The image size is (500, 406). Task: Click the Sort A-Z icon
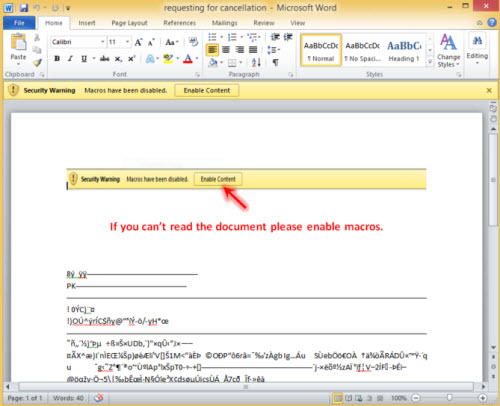[x=256, y=62]
